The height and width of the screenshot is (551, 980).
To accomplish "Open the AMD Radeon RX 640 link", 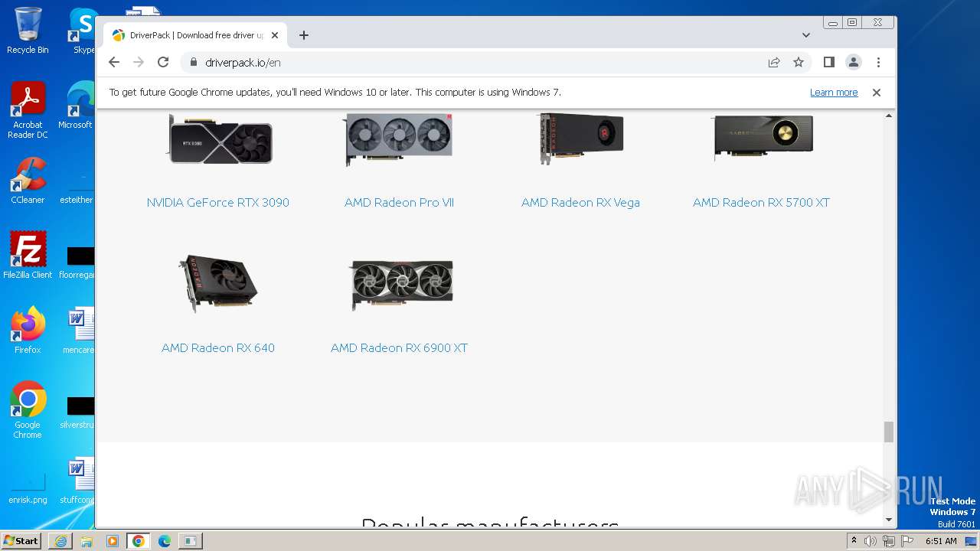I will pos(218,348).
